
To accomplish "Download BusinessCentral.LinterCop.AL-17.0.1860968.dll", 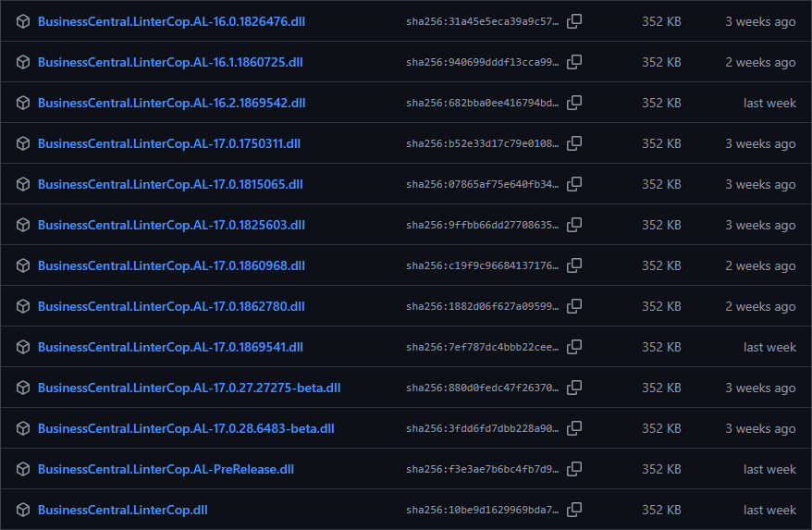I will [x=171, y=265].
